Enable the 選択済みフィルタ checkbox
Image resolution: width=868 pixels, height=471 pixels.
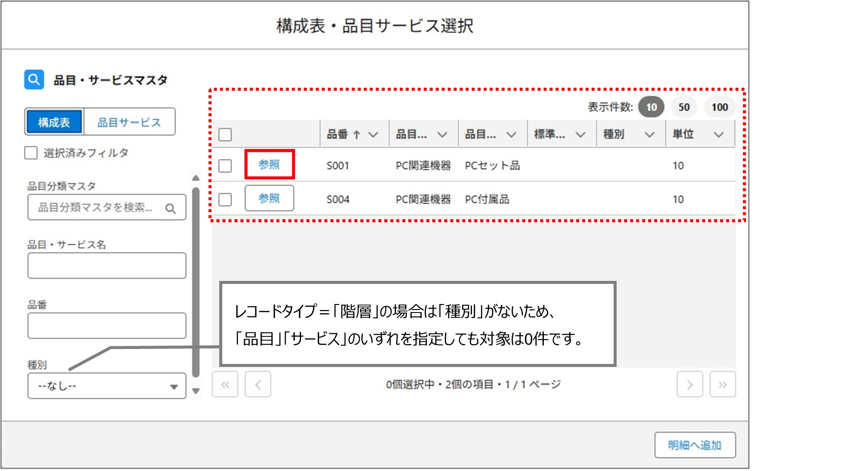[x=30, y=153]
